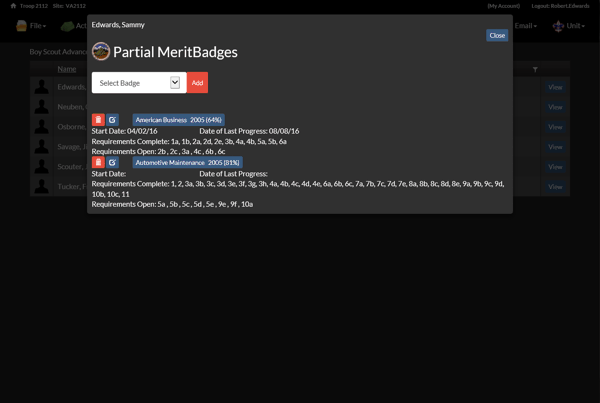Screen dimensions: 600x403
Task: Click the filter icon in the table header
Action: [x=535, y=69]
